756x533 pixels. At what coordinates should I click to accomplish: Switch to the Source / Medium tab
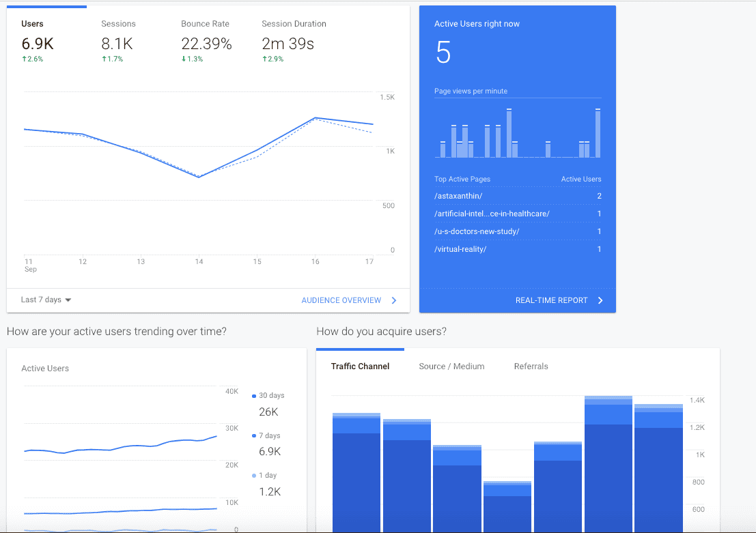tap(451, 366)
